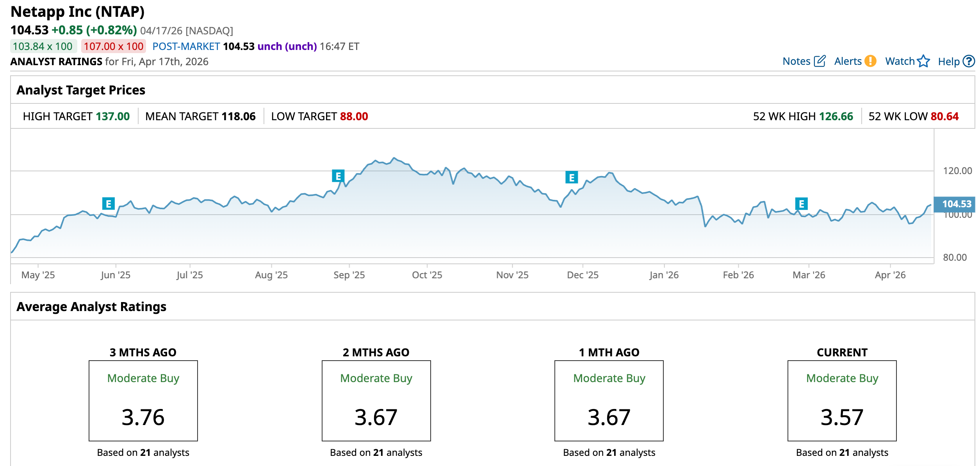The image size is (980, 466).
Task: Select the 1 MTH AGO rating box
Action: click(x=609, y=401)
